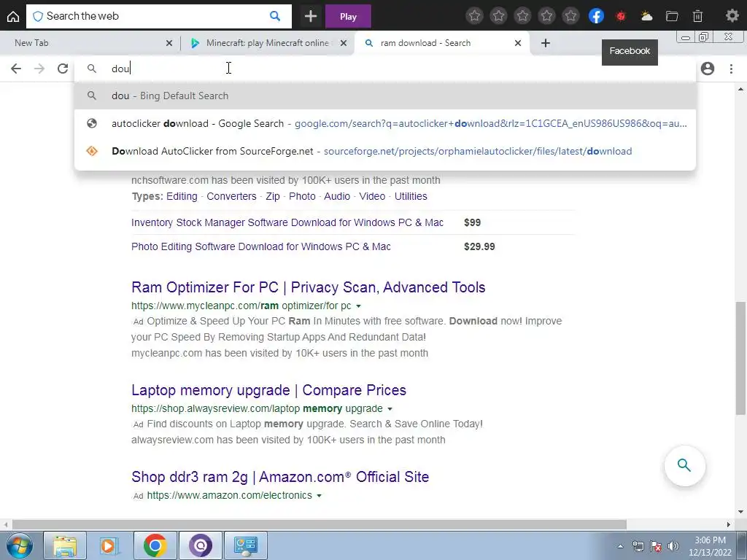Open the Zip type link
This screenshot has width=747, height=560.
[273, 196]
